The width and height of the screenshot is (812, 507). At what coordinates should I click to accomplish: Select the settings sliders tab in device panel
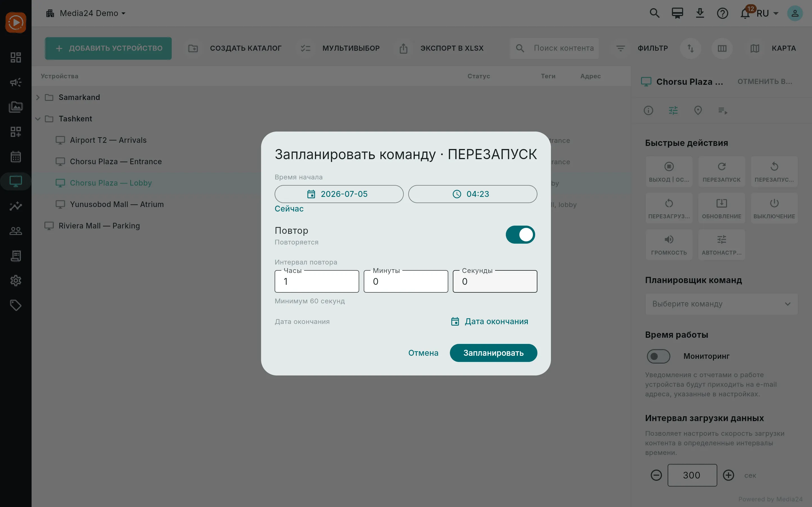point(673,110)
